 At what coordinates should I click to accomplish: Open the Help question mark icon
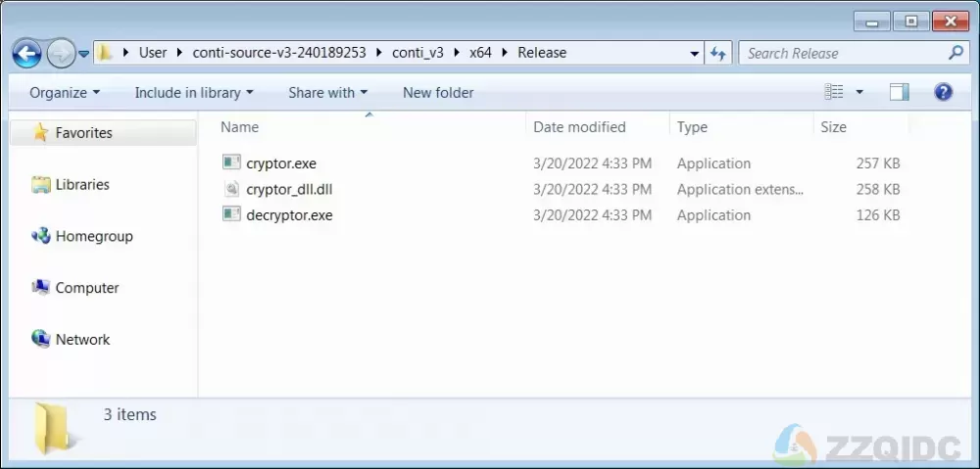tap(943, 92)
